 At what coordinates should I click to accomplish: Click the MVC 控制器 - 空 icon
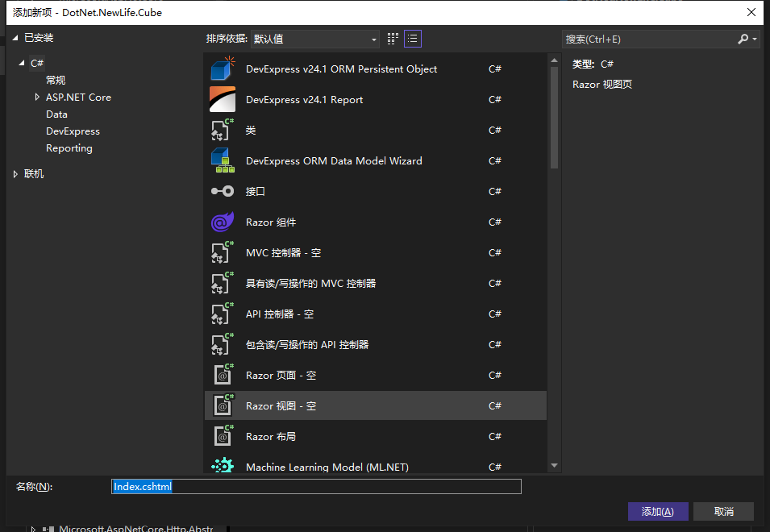click(x=223, y=253)
